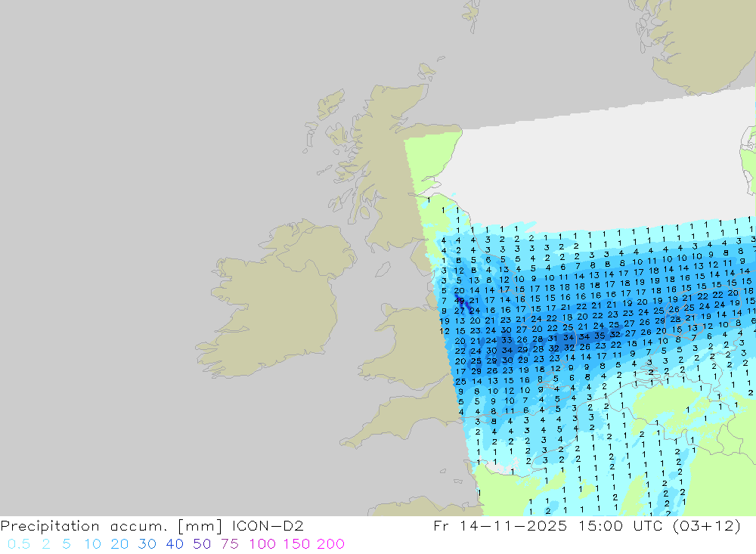Select the 0.5 mm legend value
Viewport: 756px width, 554px height.
19,544
